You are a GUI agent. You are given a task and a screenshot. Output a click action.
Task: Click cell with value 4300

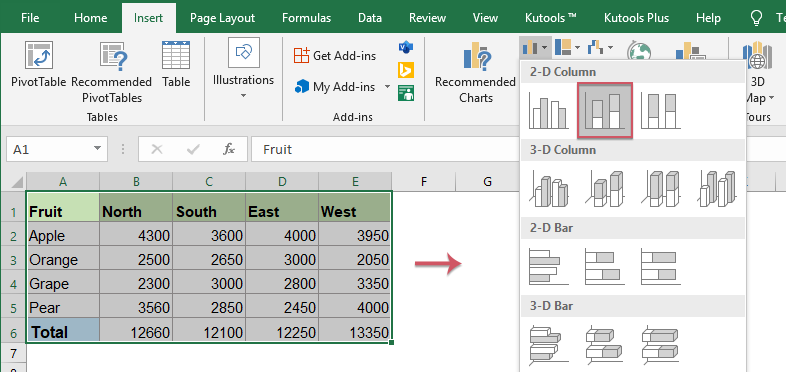point(136,235)
